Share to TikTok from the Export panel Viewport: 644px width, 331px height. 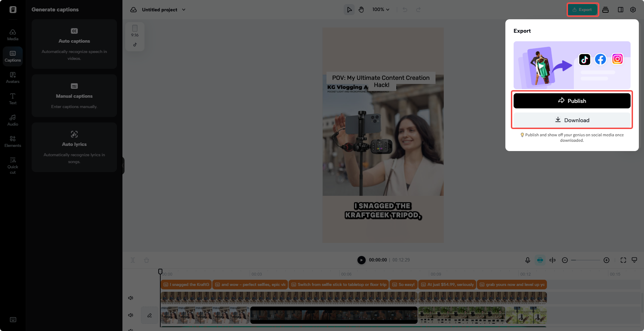click(x=585, y=59)
